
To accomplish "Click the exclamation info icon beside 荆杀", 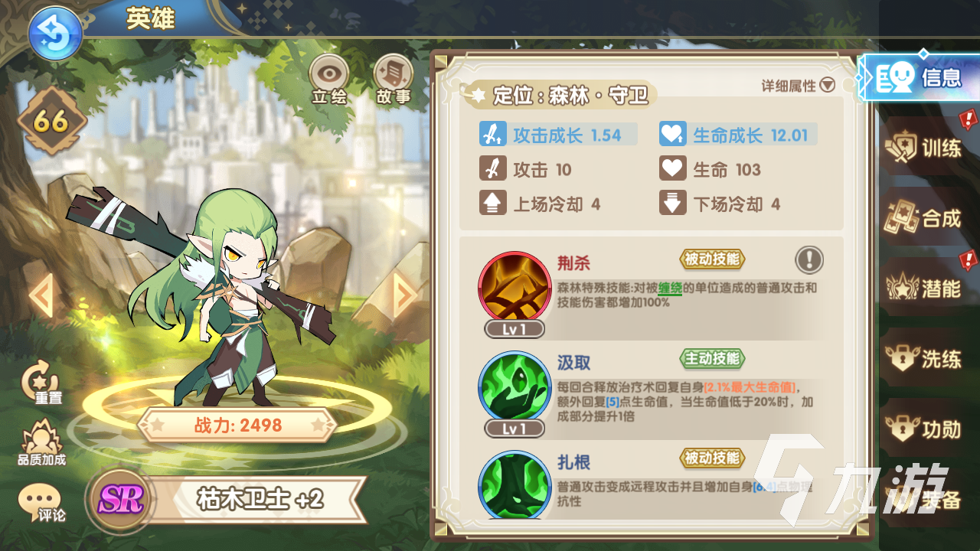I will point(809,260).
